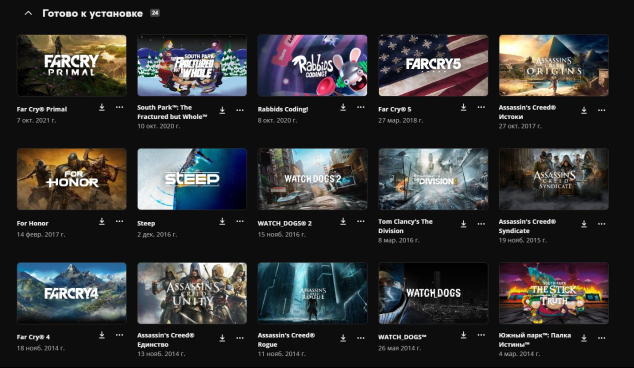This screenshot has height=368, width=634.
Task: Start the Steep download via its icon
Action: pos(222,221)
